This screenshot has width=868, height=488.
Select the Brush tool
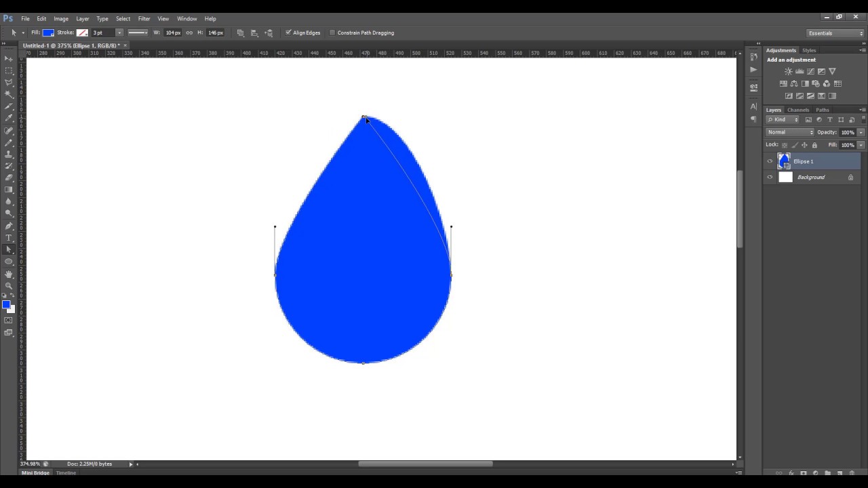pos(9,142)
